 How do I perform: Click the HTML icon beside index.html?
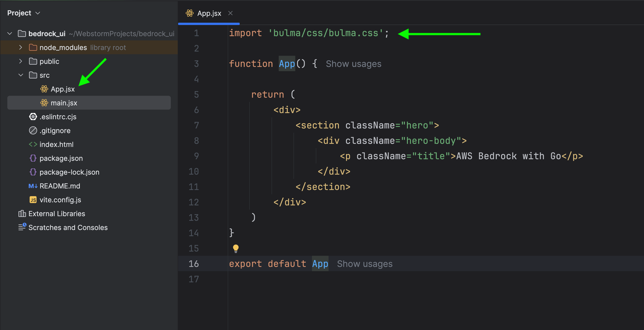click(x=33, y=144)
